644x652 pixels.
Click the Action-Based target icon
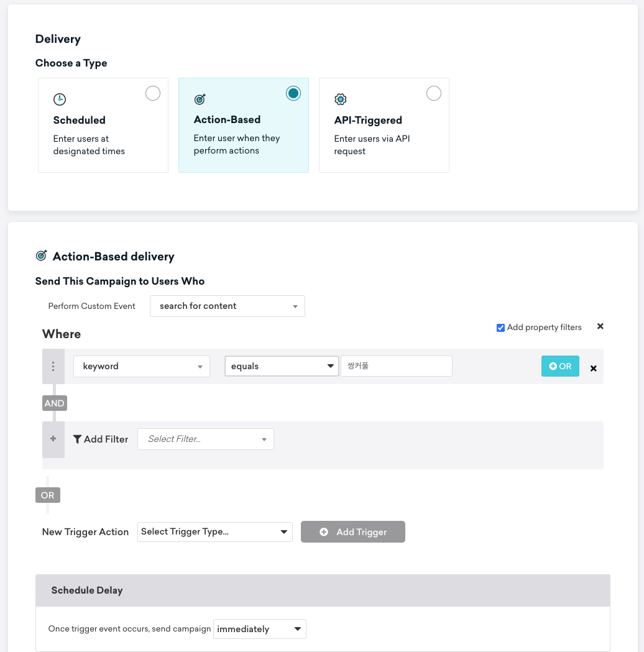(200, 99)
